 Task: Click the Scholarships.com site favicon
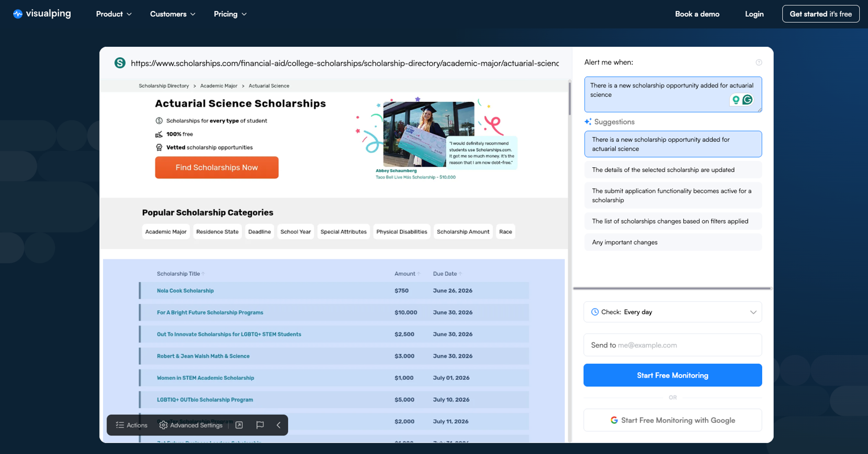[x=120, y=63]
